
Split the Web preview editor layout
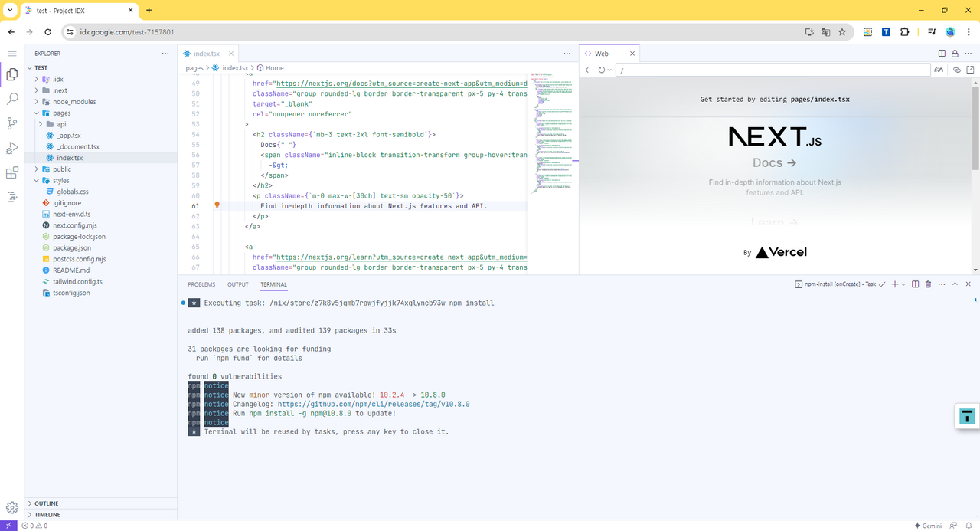[x=942, y=54]
